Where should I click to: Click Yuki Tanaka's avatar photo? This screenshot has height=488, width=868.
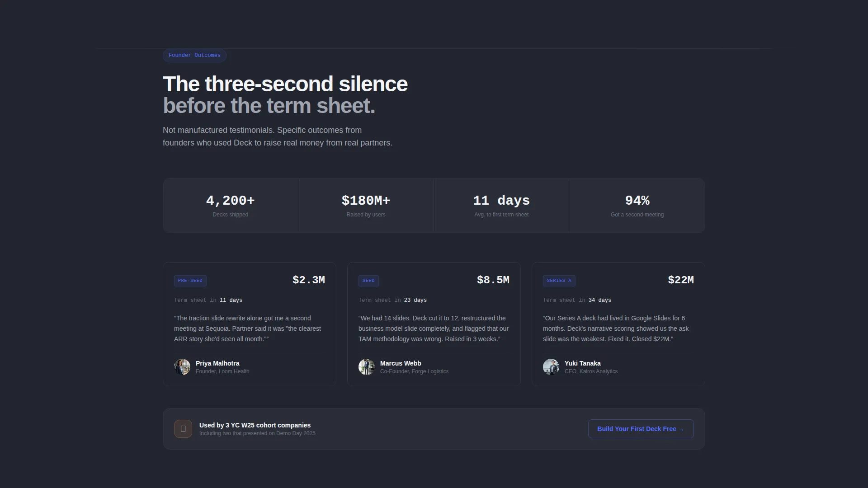[551, 367]
